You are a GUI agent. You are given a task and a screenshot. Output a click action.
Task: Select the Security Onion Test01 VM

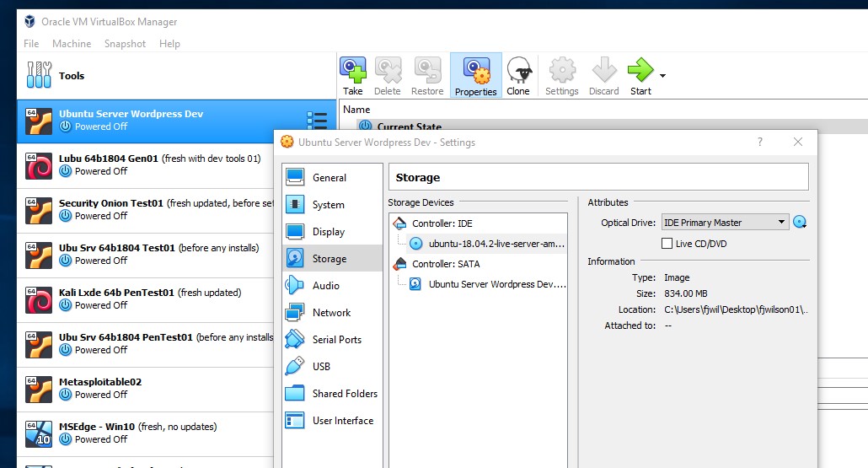point(146,211)
